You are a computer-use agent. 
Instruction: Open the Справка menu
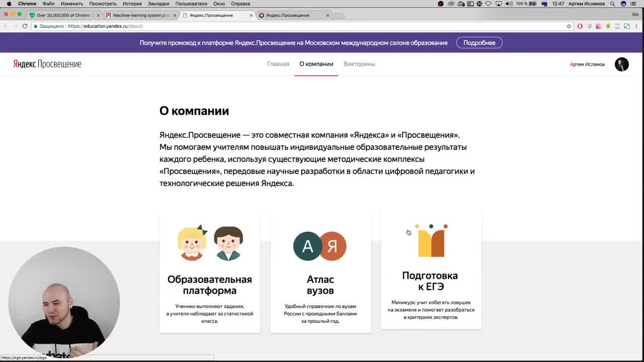(240, 4)
